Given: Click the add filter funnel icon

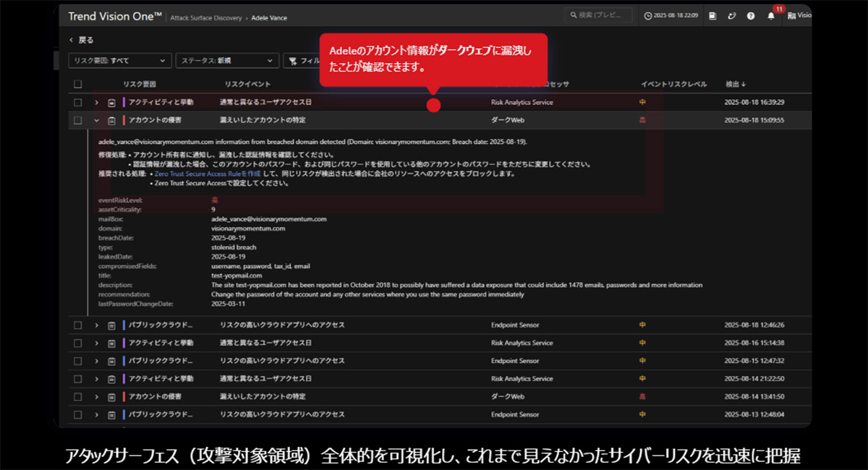Looking at the screenshot, I should (x=292, y=61).
